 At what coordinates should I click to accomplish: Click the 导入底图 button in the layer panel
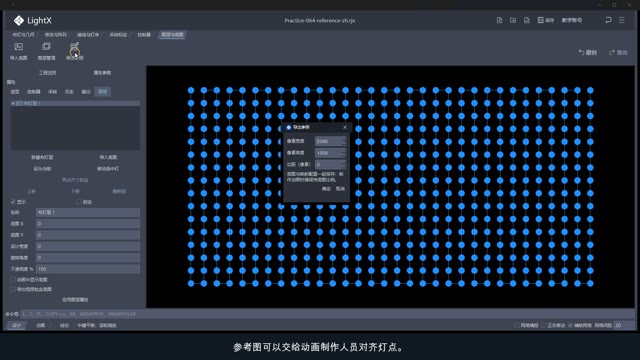pos(108,157)
